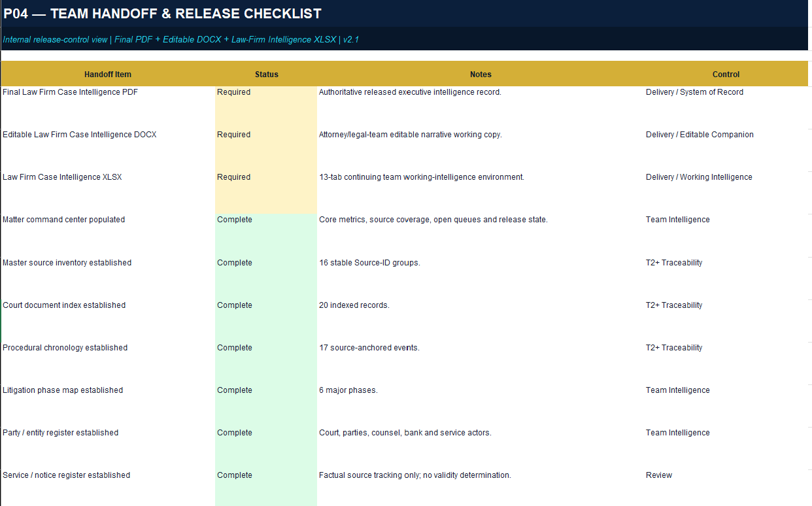Click Complete status for Procedural chronology row
This screenshot has height=506, width=812.
(x=266, y=363)
